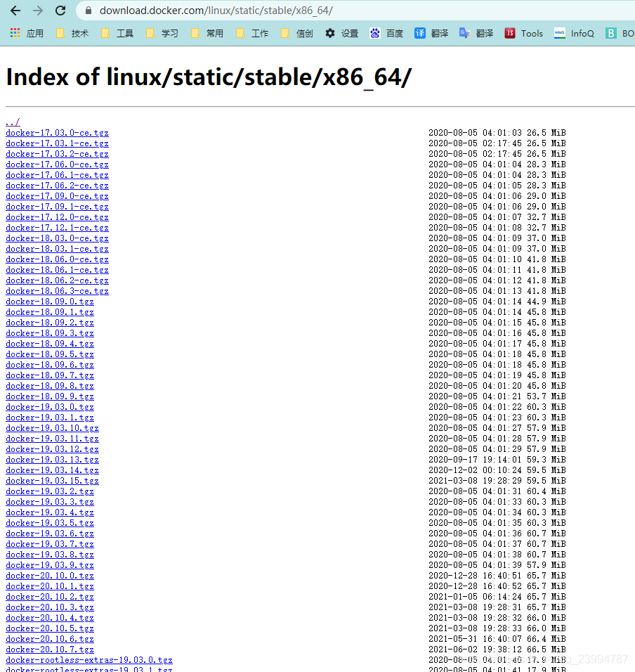Download docker-18.09.3.tgz

click(50, 333)
